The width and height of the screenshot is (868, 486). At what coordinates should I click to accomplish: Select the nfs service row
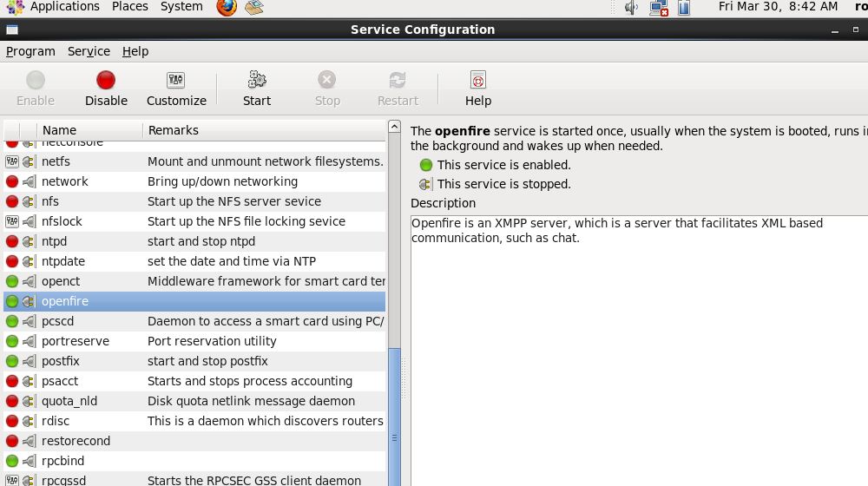coord(194,201)
